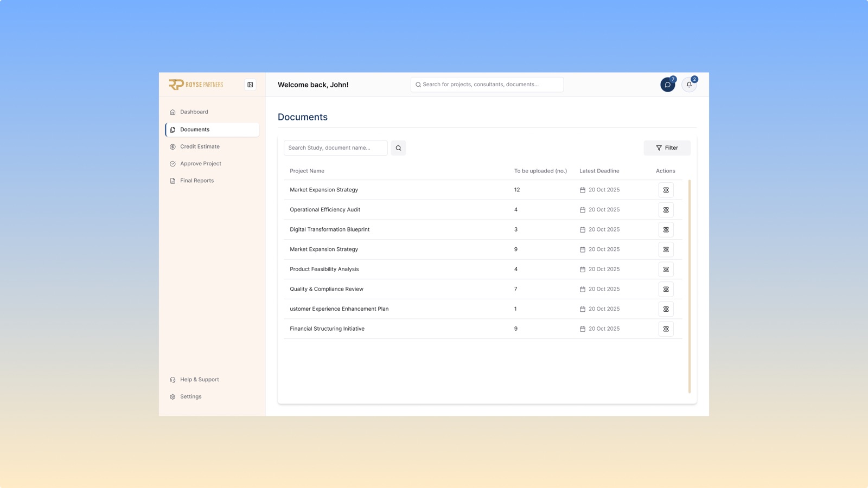View Operational Efficiency Audit documents
This screenshot has height=488, width=868.
666,210
